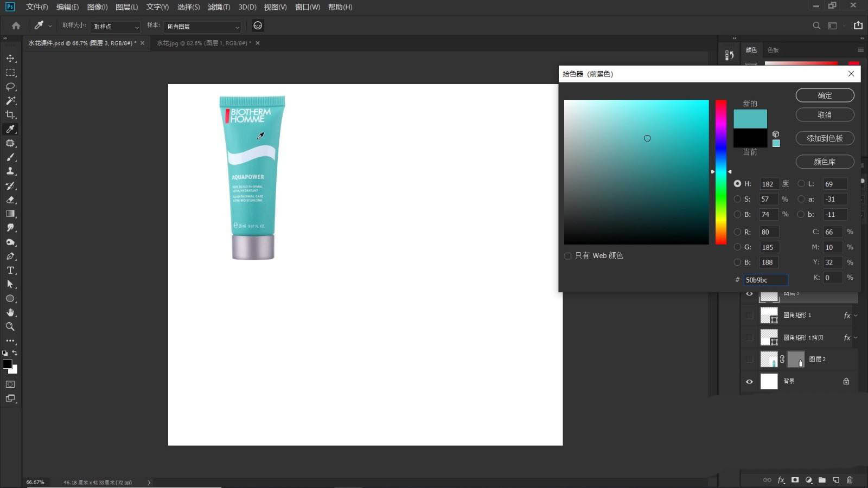This screenshot has width=868, height=488.
Task: Select the Ellipse shape tool
Action: (10, 298)
